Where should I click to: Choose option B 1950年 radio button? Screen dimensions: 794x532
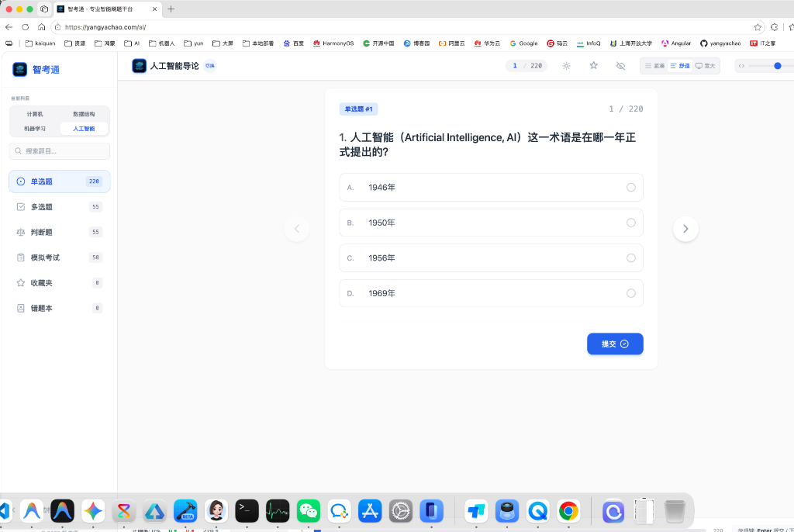(x=631, y=223)
